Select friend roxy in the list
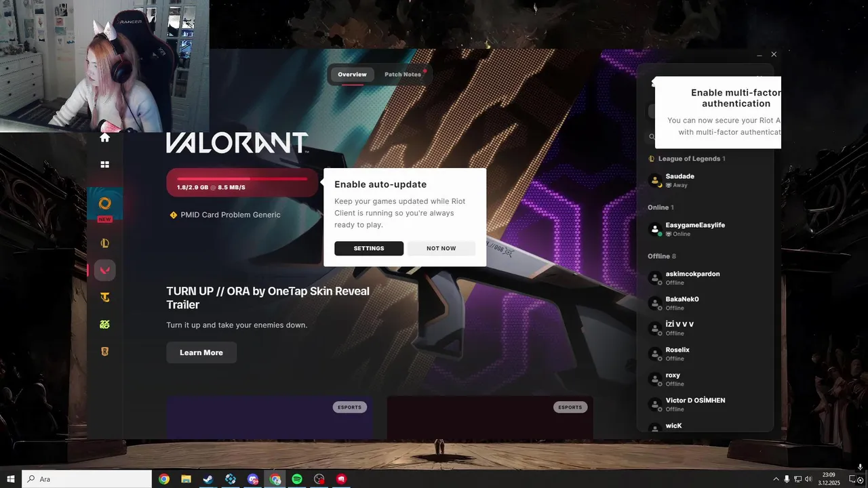Screen dimensions: 868x488 point(705,379)
